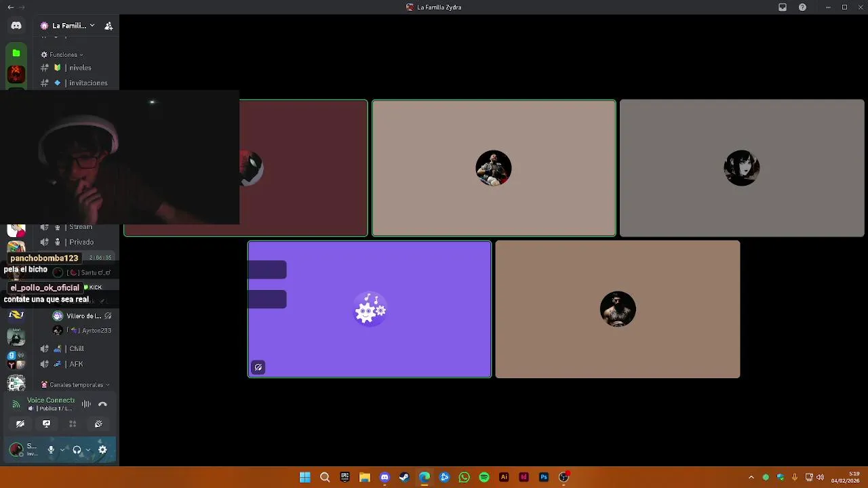Image resolution: width=868 pixels, height=488 pixels.
Task: Launch Epic Games from the taskbar
Action: pyautogui.click(x=345, y=477)
